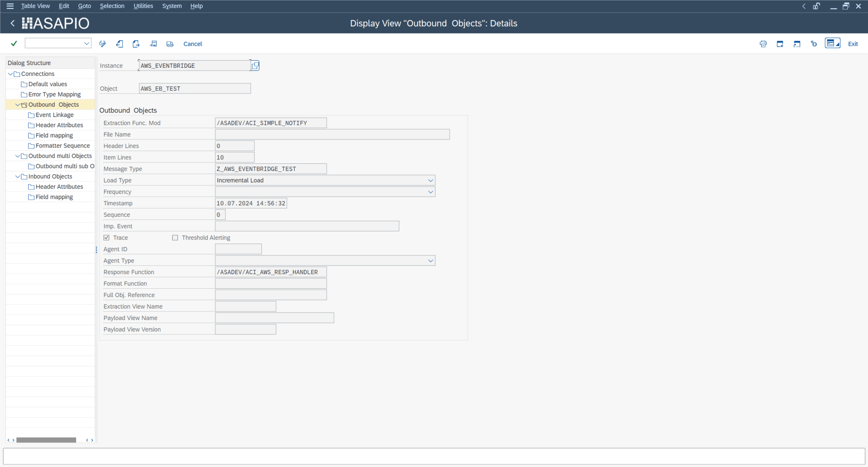
Task: Click the Message Type field
Action: tap(271, 169)
